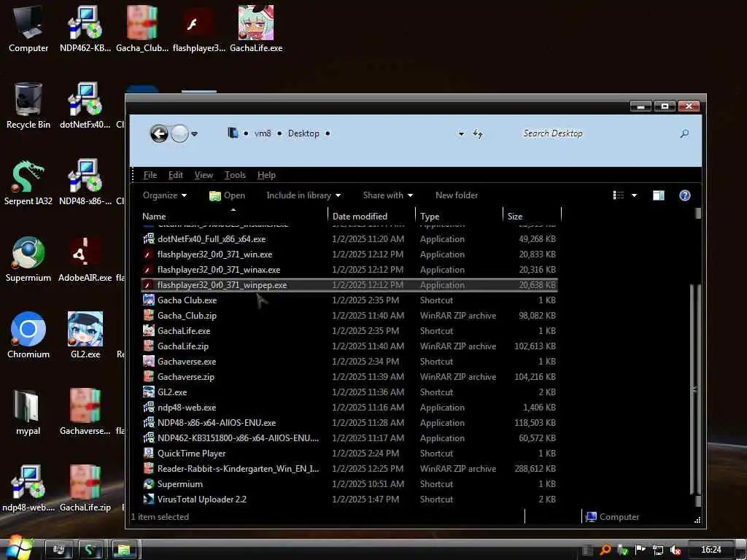Screen dimensions: 747x560
Task: Toggle the preview pane icon
Action: tap(659, 195)
